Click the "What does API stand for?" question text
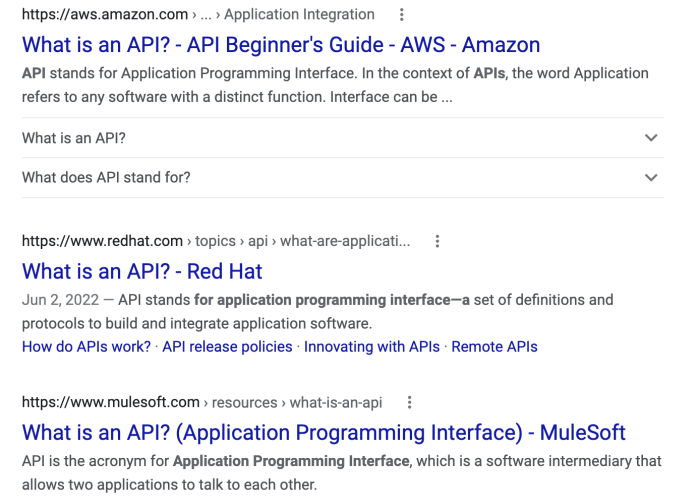 pos(106,178)
